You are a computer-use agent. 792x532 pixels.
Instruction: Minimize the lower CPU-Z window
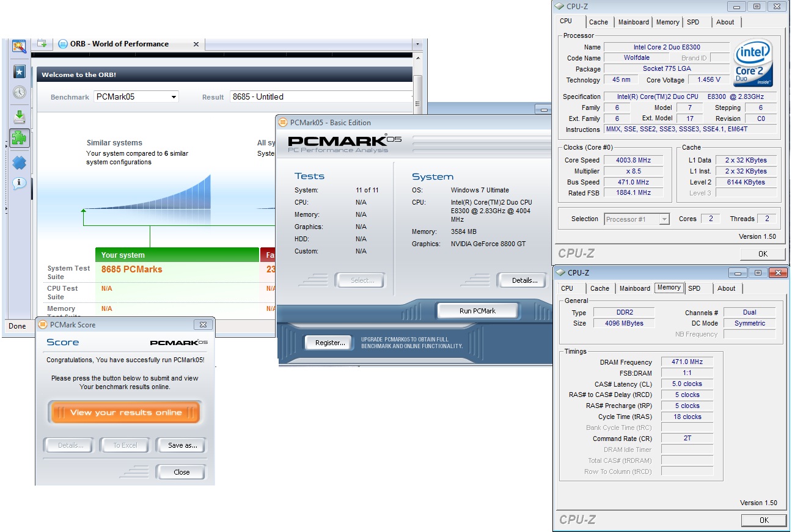pos(738,272)
